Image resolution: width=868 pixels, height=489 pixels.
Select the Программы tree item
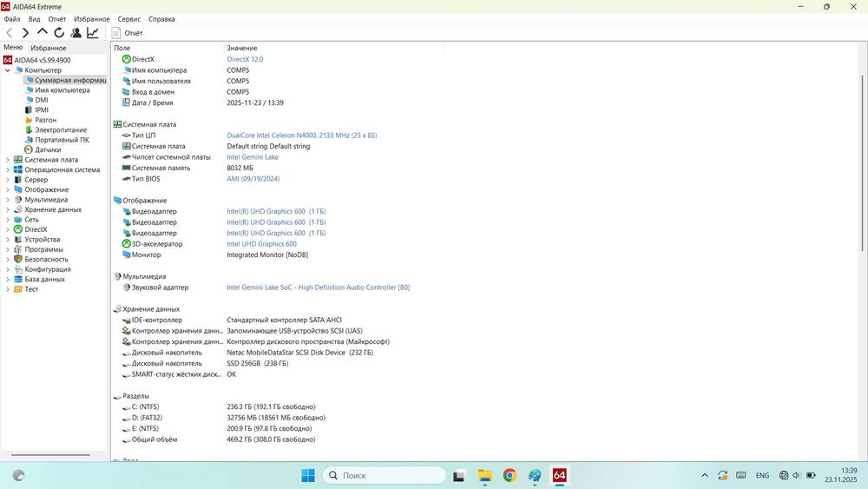[38, 250]
